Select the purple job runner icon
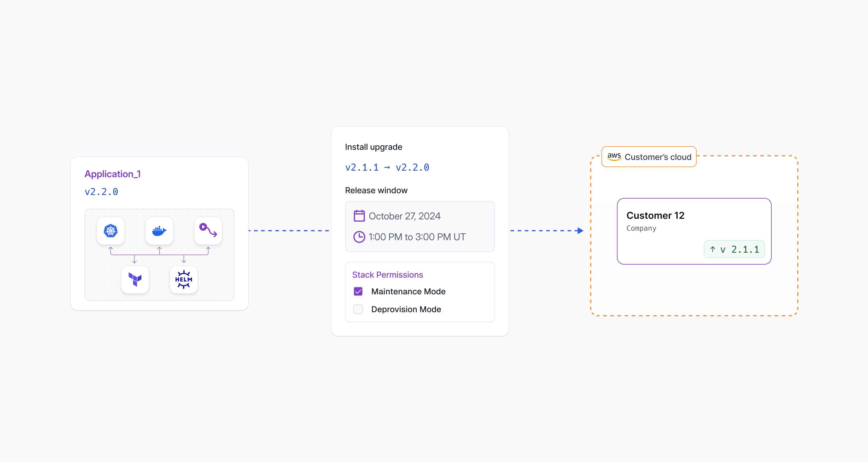 (208, 231)
